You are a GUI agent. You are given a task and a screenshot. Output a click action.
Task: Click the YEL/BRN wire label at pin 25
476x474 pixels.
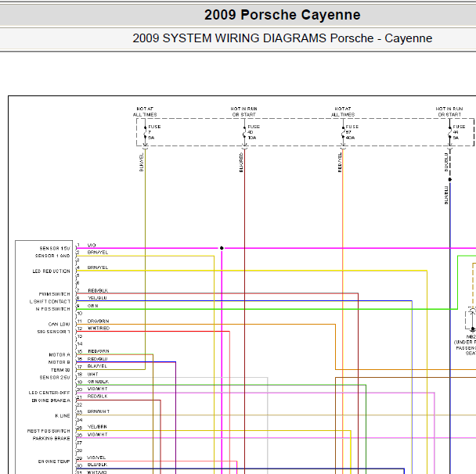click(97, 427)
